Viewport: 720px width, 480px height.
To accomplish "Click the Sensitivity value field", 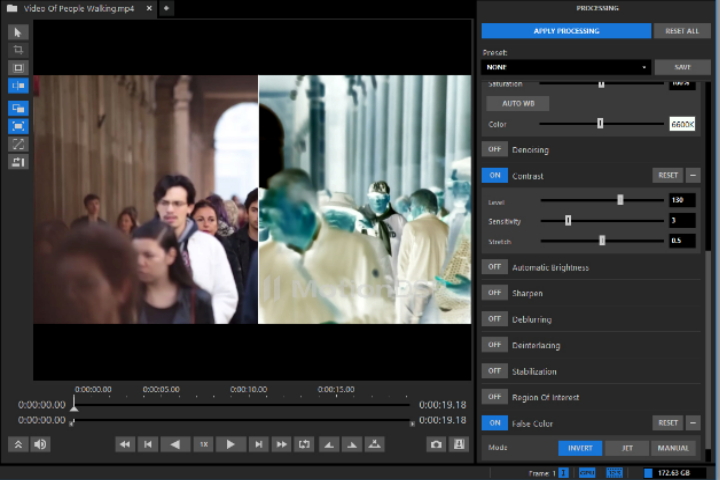I will click(x=682, y=220).
